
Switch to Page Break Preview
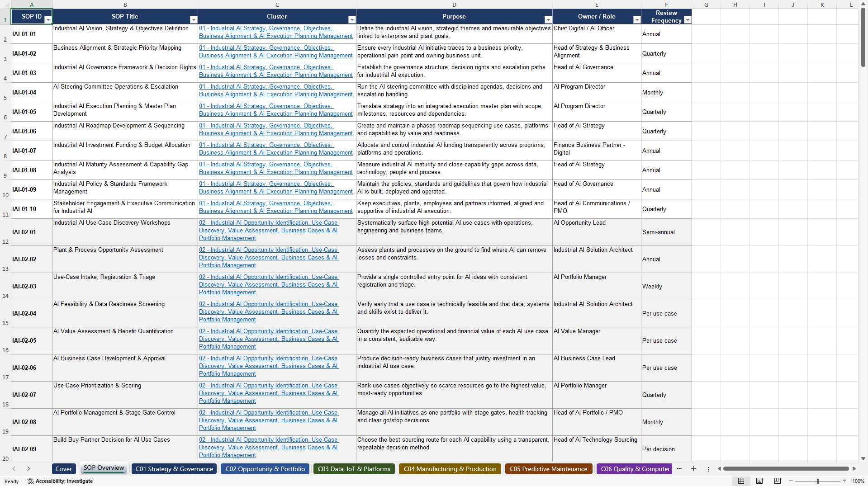click(778, 481)
